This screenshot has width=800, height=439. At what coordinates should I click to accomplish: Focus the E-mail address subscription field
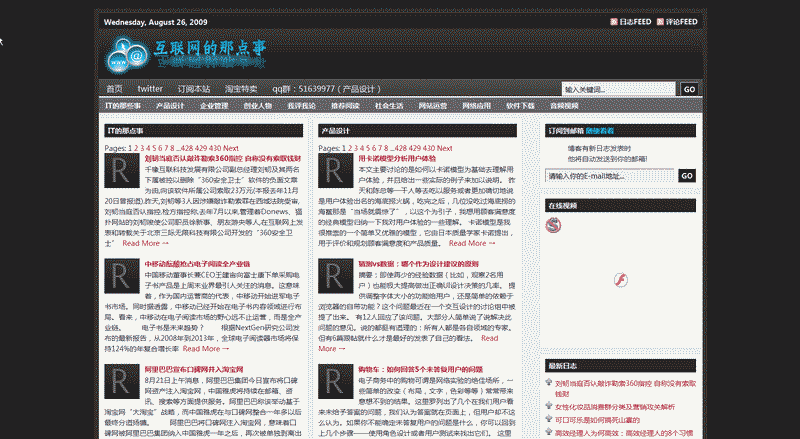(x=609, y=176)
